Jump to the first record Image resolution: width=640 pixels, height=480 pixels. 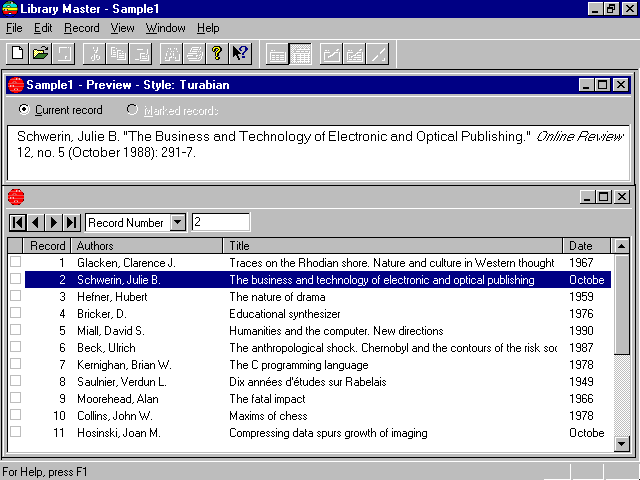coord(18,222)
